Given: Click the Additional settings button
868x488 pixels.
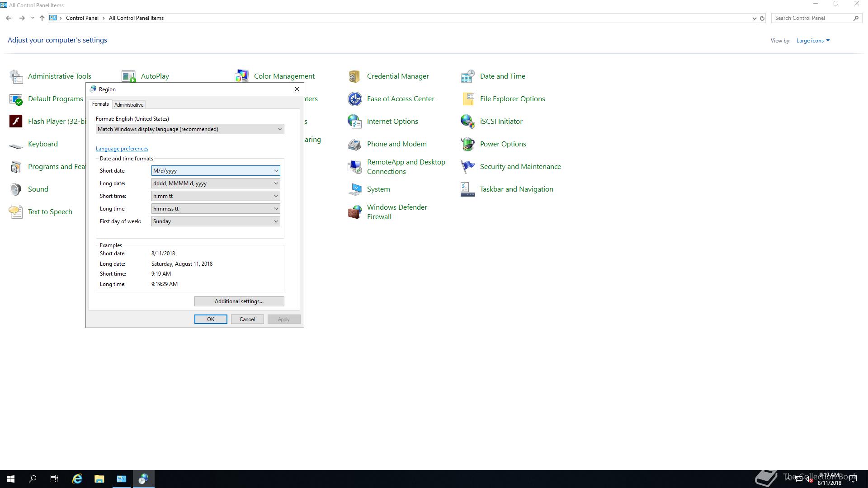Looking at the screenshot, I should [x=239, y=301].
